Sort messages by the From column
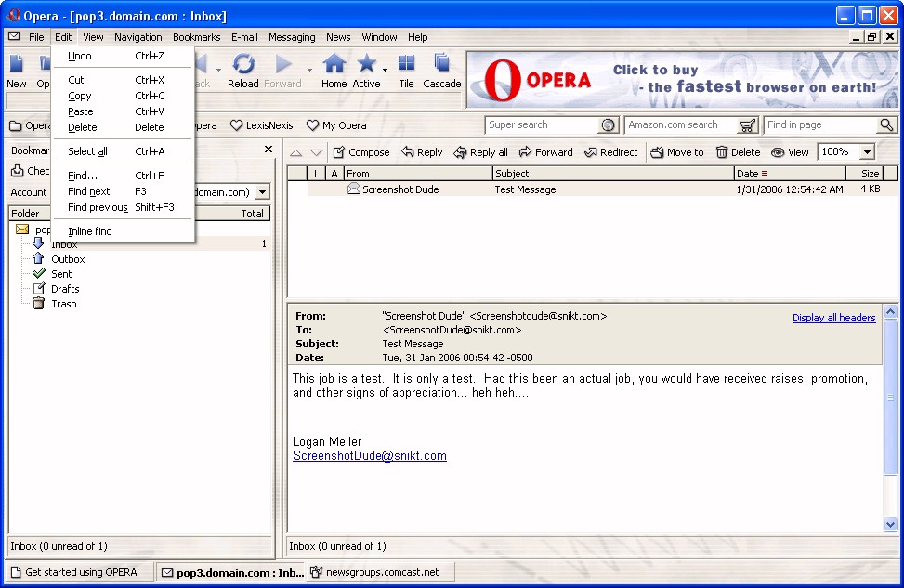The height and width of the screenshot is (588, 904). point(418,174)
